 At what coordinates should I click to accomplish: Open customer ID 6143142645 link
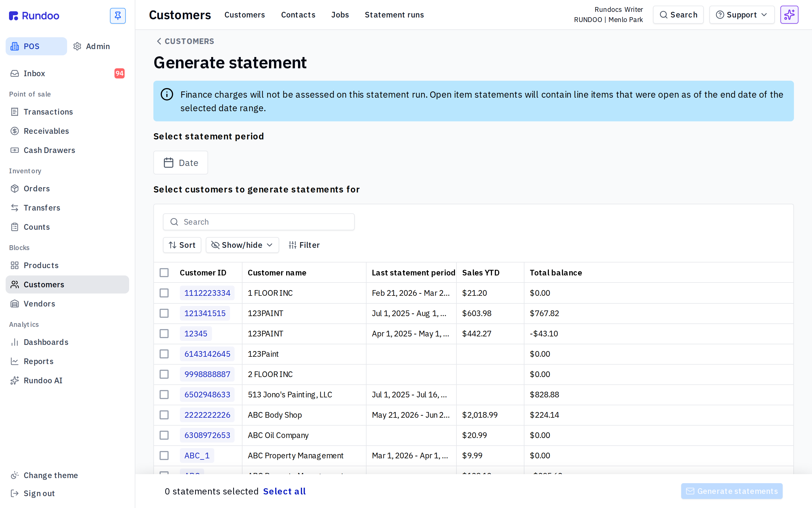tap(207, 354)
